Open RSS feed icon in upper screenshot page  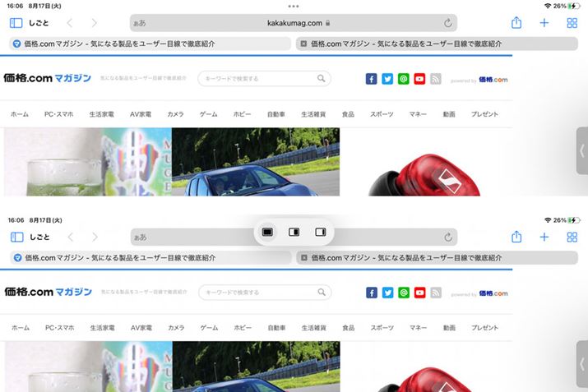click(x=435, y=79)
